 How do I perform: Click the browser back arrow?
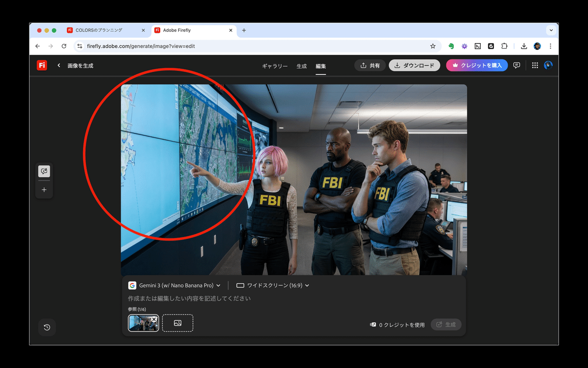[38, 46]
